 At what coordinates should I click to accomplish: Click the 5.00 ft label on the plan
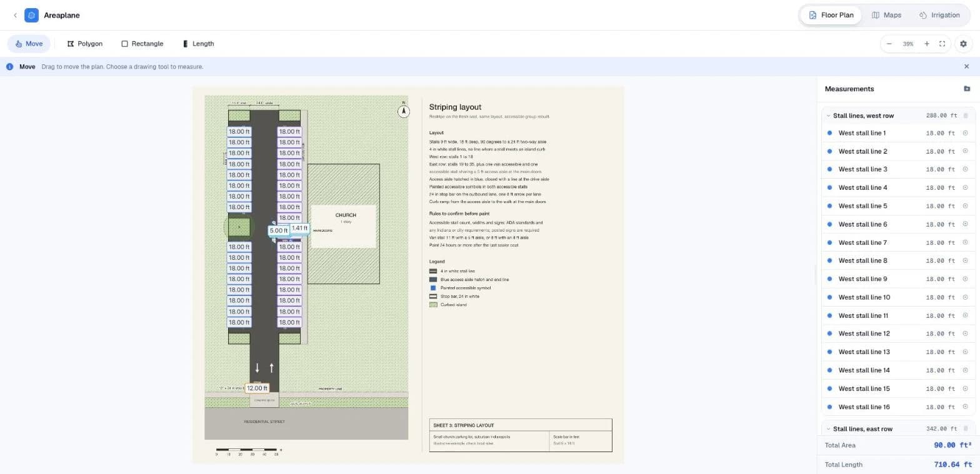(279, 230)
